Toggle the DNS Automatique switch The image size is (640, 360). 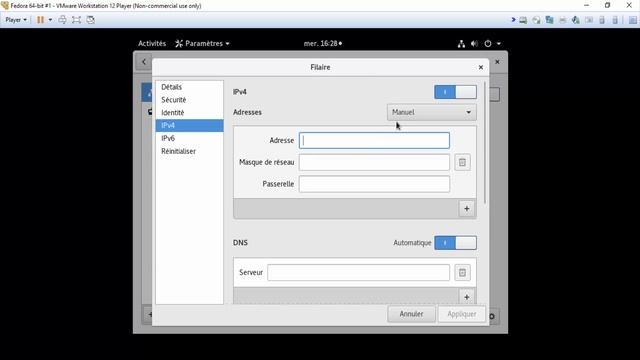point(455,243)
